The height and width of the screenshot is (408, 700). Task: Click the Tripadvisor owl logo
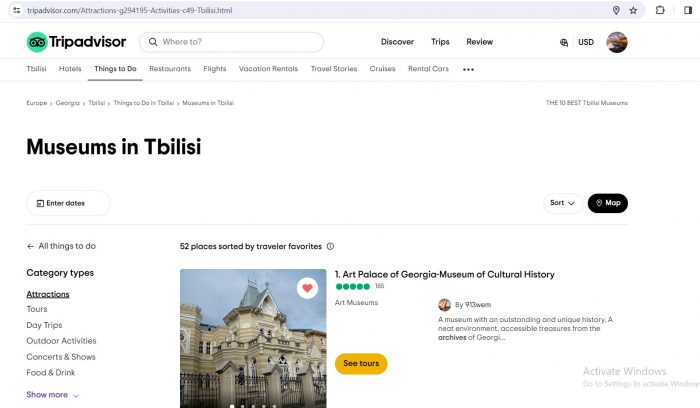click(x=37, y=42)
